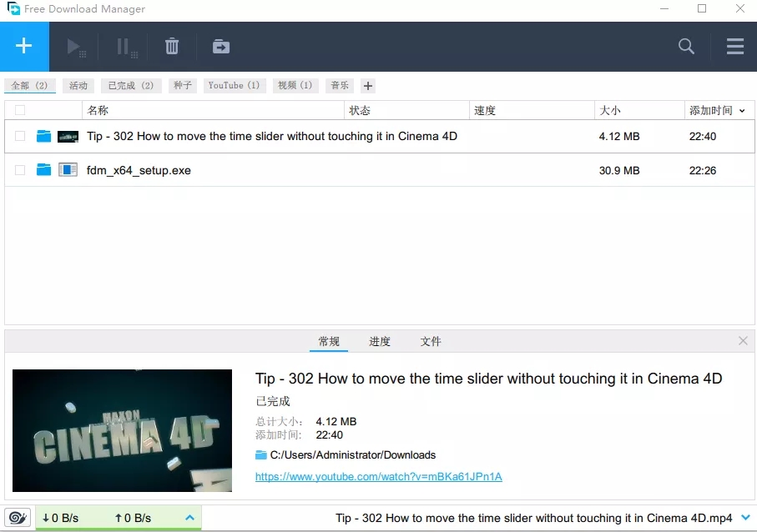Click the 总计大小 4.12 MB value in details
This screenshot has width=757, height=532.
[x=336, y=422]
